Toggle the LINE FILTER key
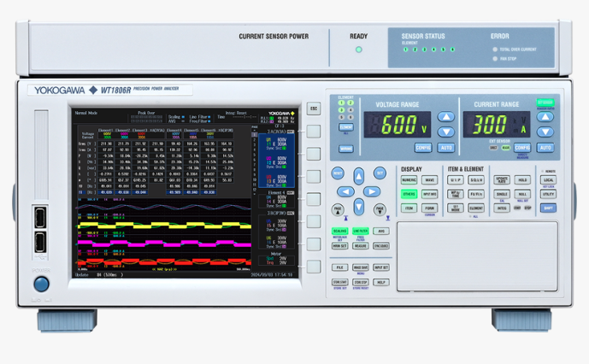 pyautogui.click(x=360, y=231)
